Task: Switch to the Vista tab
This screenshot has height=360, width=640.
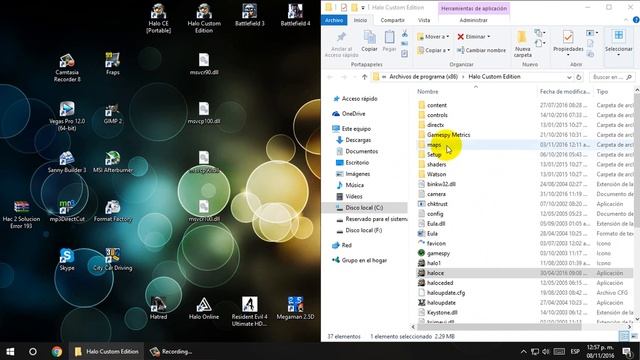Action: pyautogui.click(x=424, y=20)
